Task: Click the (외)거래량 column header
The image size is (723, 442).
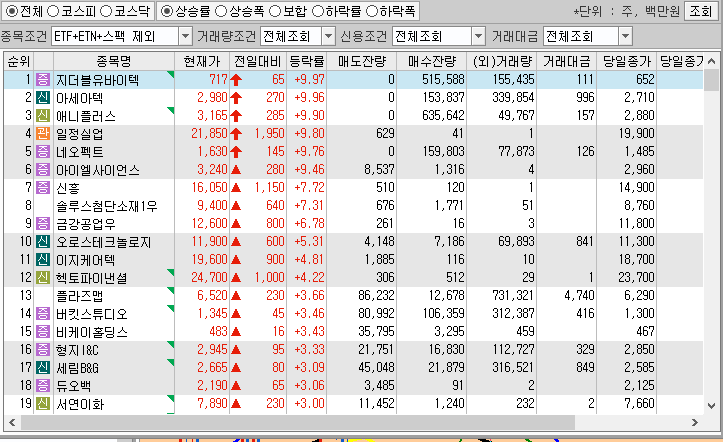Action: pos(502,61)
